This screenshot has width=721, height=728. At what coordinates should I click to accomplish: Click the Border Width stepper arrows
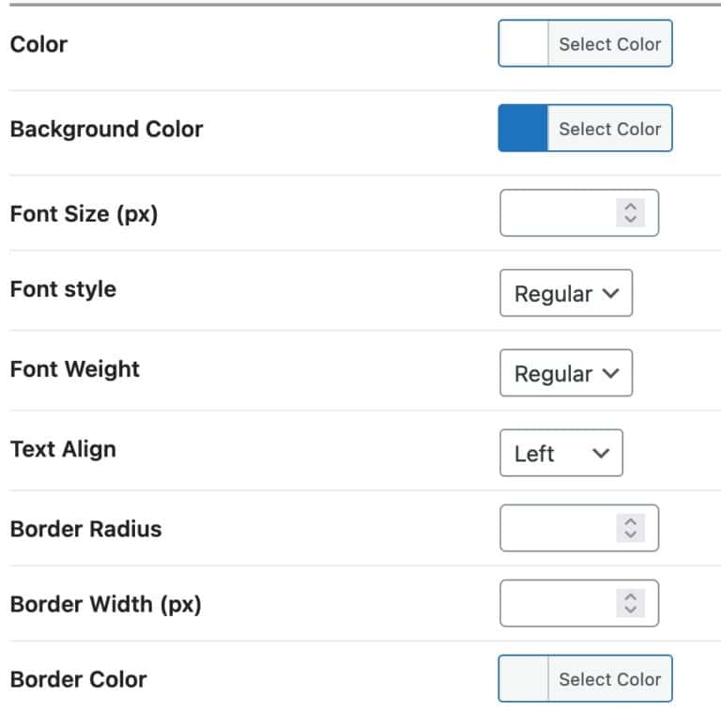click(631, 603)
